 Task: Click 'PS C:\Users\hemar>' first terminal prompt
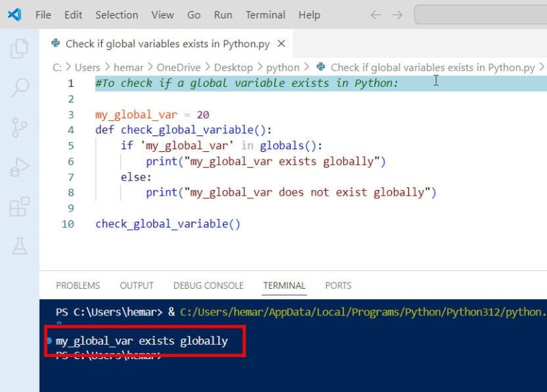click(x=109, y=312)
